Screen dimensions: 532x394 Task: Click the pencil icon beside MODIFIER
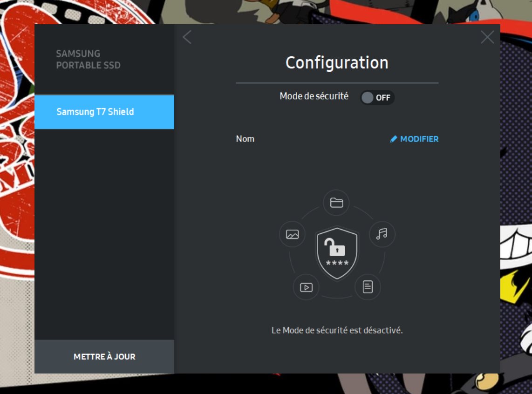(x=394, y=139)
